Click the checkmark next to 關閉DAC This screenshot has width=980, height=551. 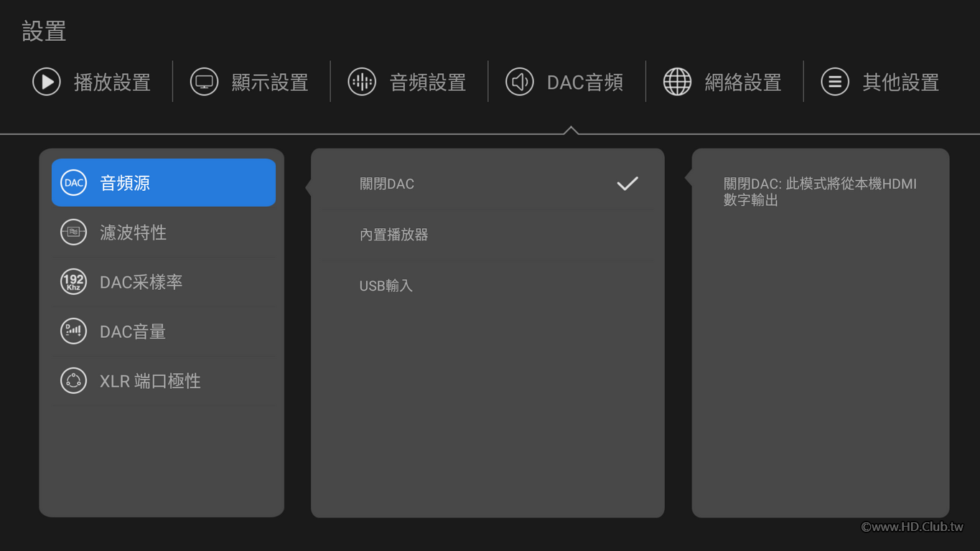(x=627, y=184)
